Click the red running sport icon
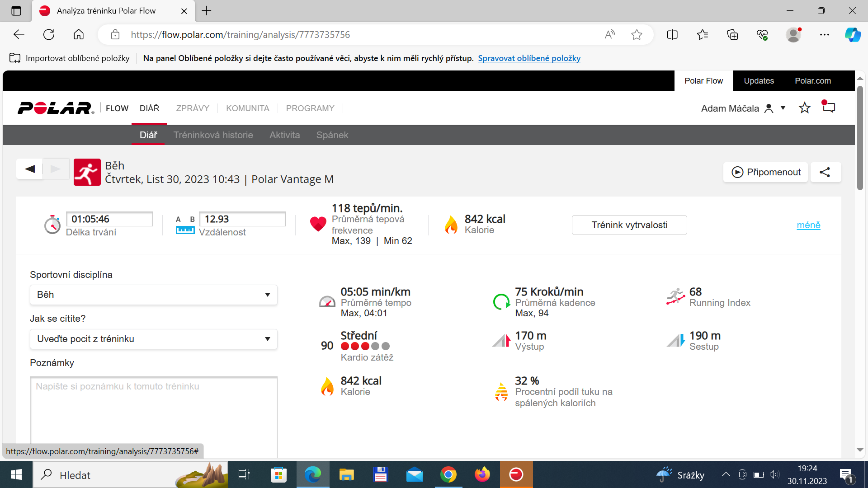The image size is (868, 488). click(87, 172)
